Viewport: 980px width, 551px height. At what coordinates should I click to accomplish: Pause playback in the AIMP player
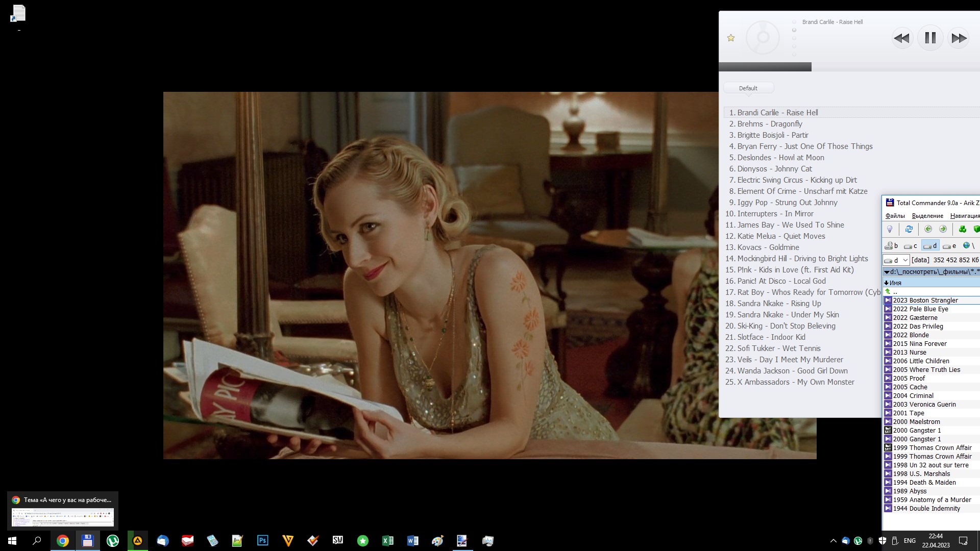tap(930, 38)
